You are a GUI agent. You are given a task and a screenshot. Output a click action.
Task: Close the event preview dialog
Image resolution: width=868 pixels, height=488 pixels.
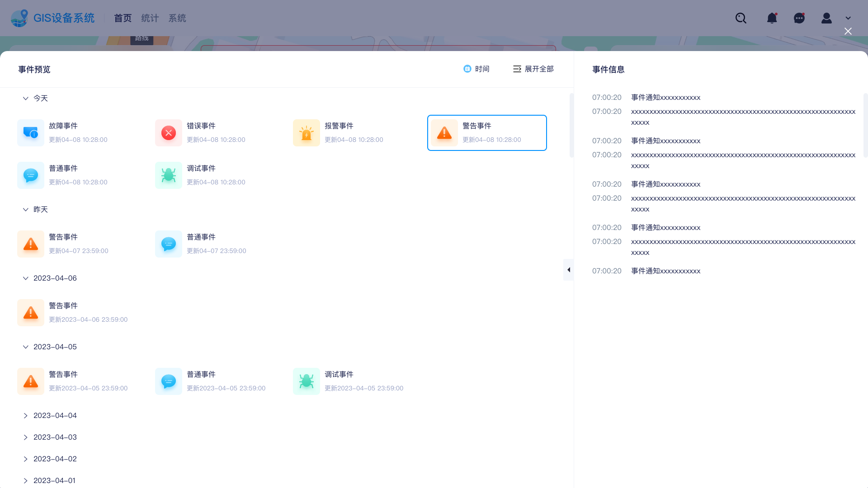pos(848,31)
